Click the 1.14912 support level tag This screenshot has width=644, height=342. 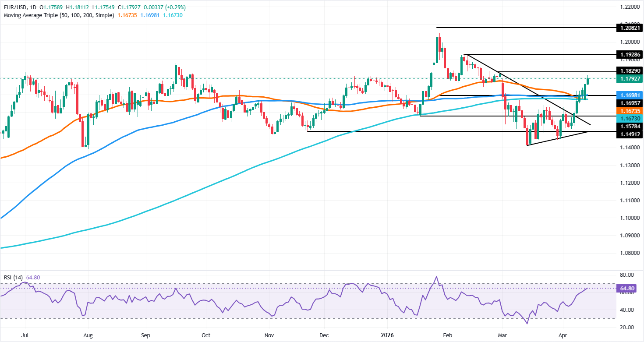point(630,134)
